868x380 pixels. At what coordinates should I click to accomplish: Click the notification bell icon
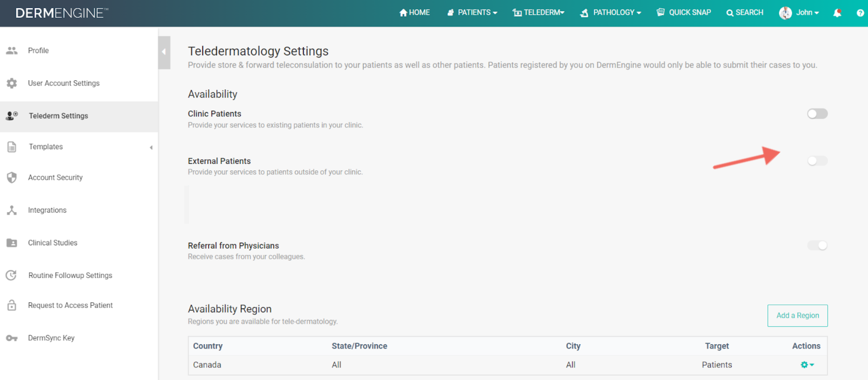837,13
